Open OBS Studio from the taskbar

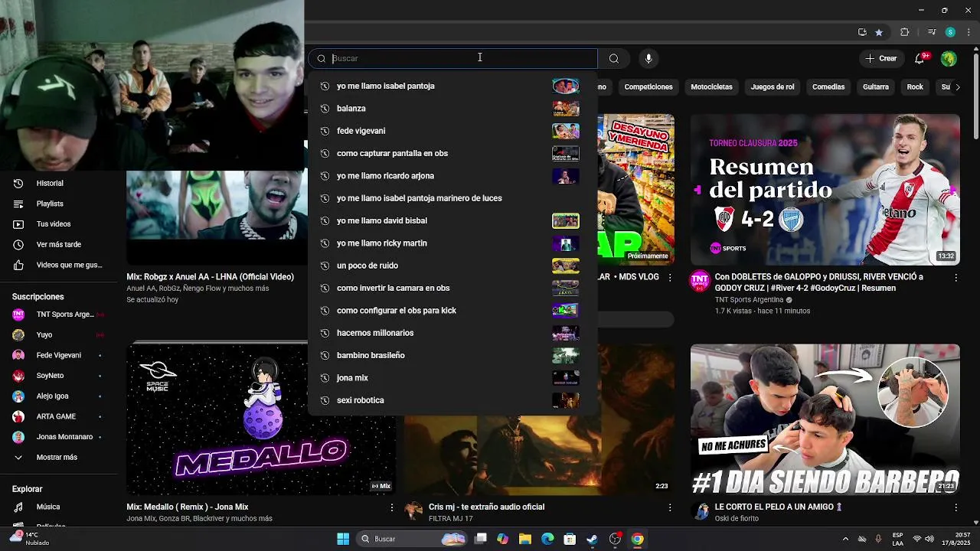click(x=615, y=539)
